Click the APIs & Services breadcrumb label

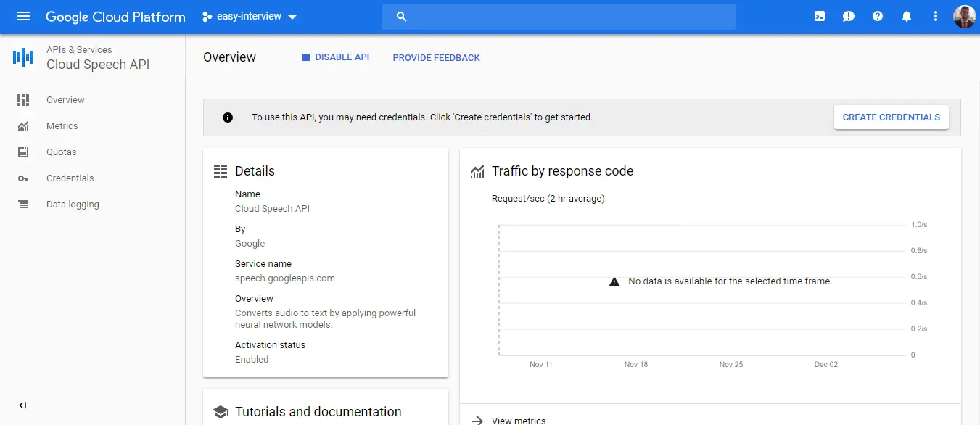coord(79,50)
